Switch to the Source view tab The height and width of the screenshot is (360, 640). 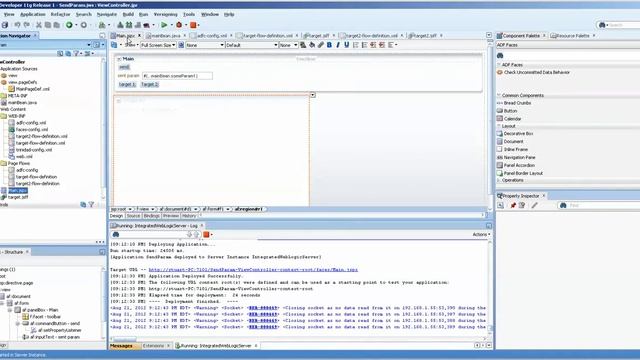click(x=133, y=216)
